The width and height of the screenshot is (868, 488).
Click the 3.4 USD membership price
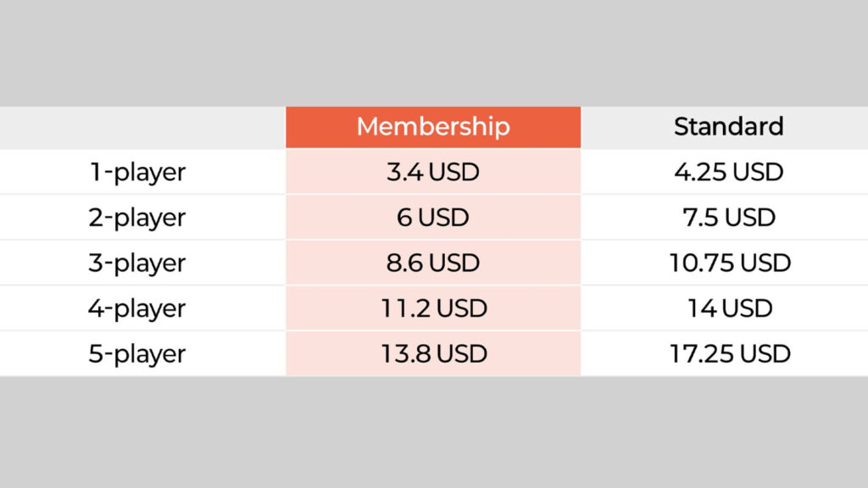pos(433,173)
